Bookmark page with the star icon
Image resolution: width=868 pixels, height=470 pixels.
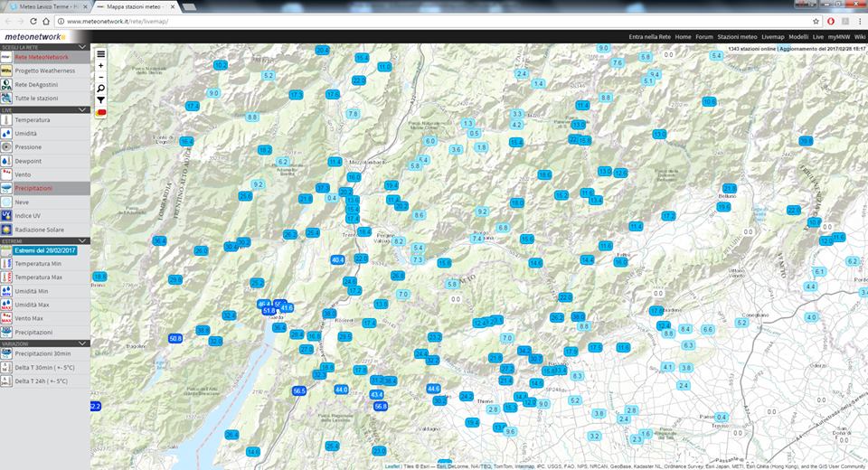(818, 21)
